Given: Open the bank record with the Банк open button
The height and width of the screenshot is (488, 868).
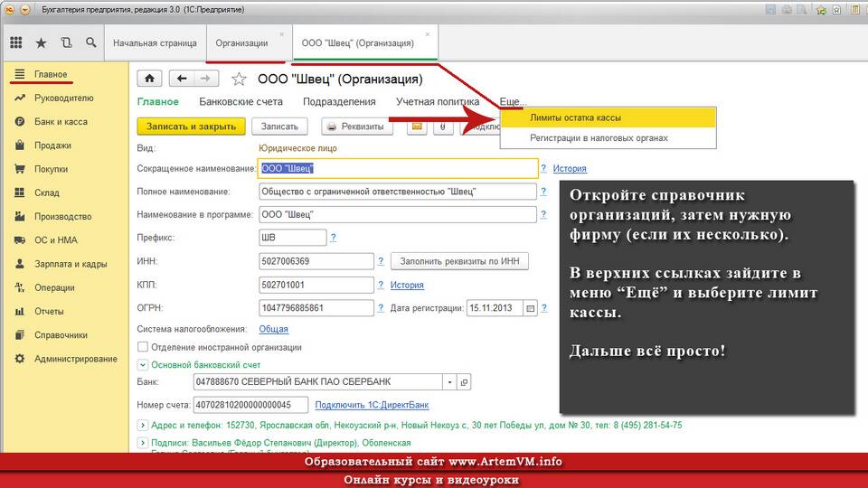Looking at the screenshot, I should coord(464,381).
